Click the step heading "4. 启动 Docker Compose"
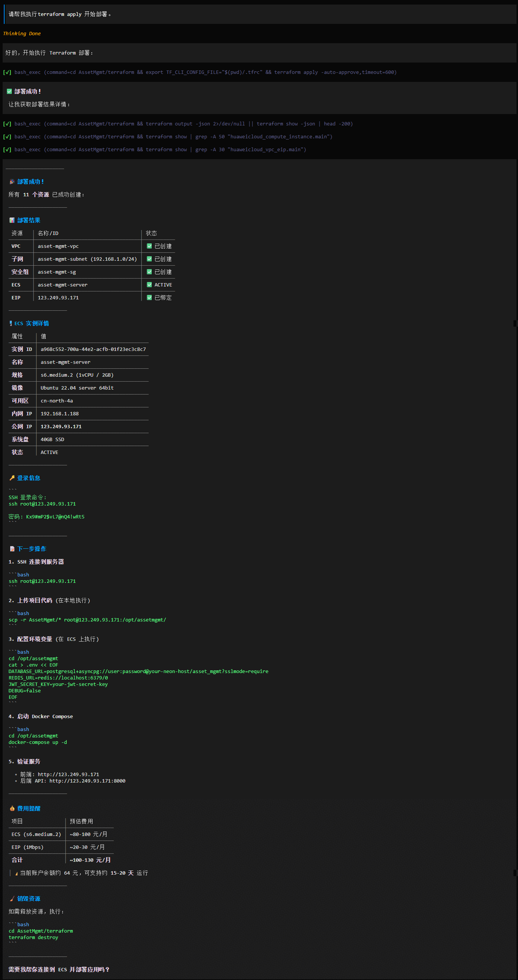Screen dimensions: 518x980 (x=41, y=717)
